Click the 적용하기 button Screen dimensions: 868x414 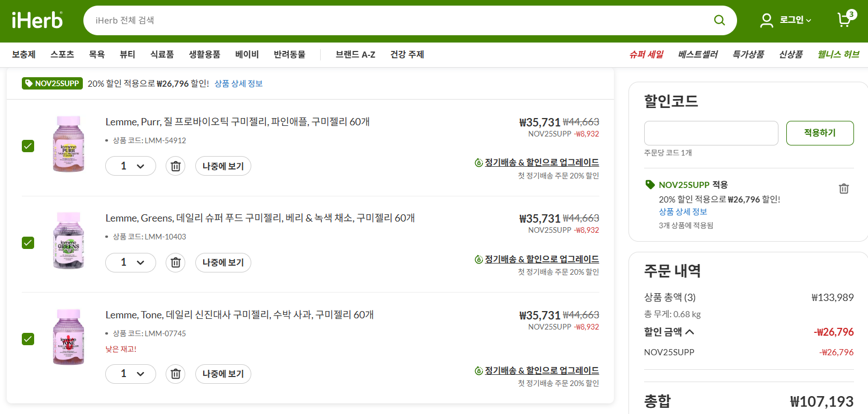[819, 133]
